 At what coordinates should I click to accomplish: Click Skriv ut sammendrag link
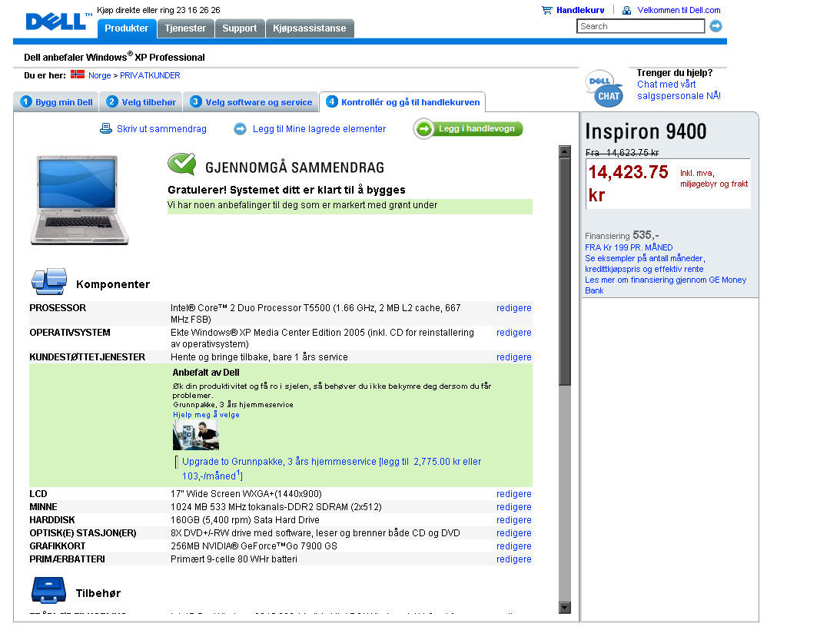pyautogui.click(x=161, y=128)
